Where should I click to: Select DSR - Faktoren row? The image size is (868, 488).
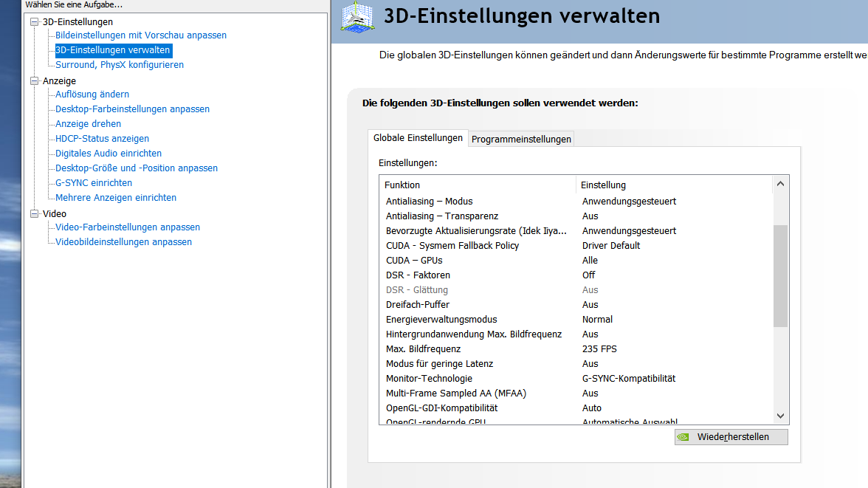click(576, 275)
